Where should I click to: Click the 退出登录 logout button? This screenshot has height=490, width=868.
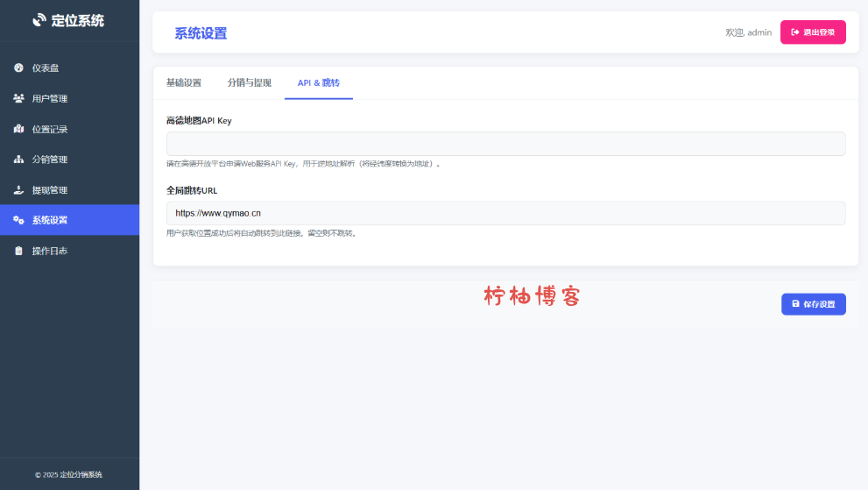coord(813,32)
